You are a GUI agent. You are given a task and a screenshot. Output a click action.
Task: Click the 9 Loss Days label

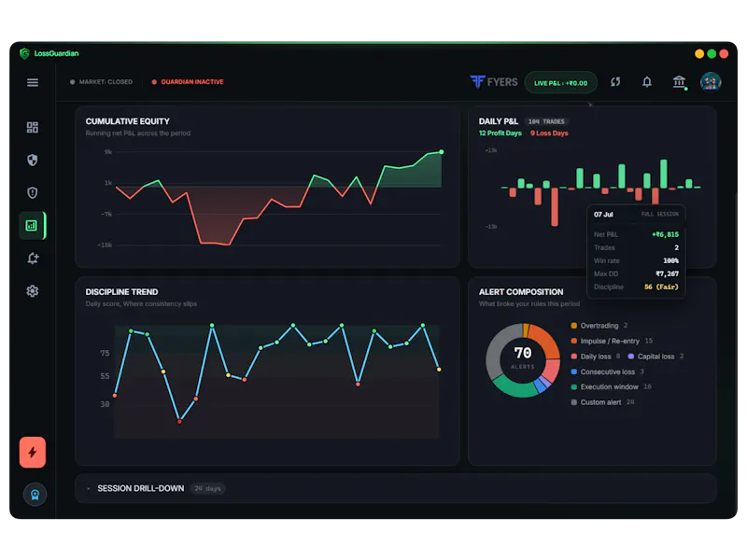tap(549, 133)
